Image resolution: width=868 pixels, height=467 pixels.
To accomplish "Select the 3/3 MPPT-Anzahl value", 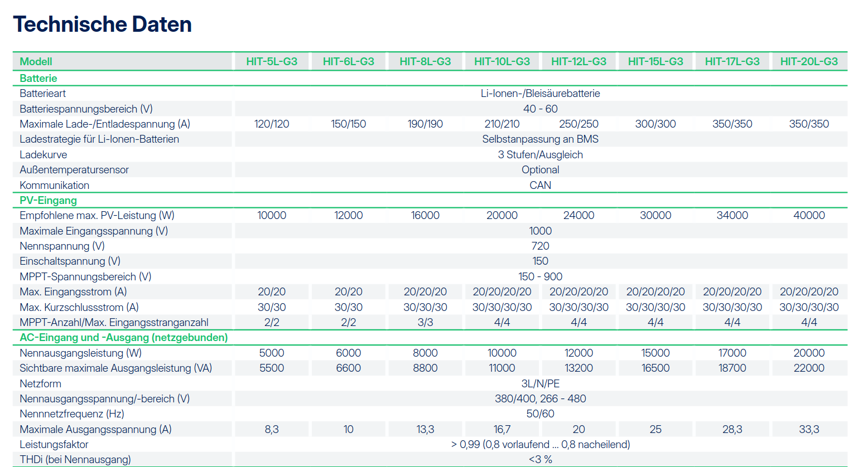I will [425, 323].
